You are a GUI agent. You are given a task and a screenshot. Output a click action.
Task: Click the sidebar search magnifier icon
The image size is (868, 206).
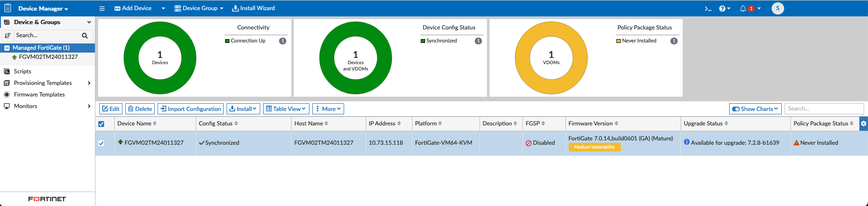pos(85,35)
